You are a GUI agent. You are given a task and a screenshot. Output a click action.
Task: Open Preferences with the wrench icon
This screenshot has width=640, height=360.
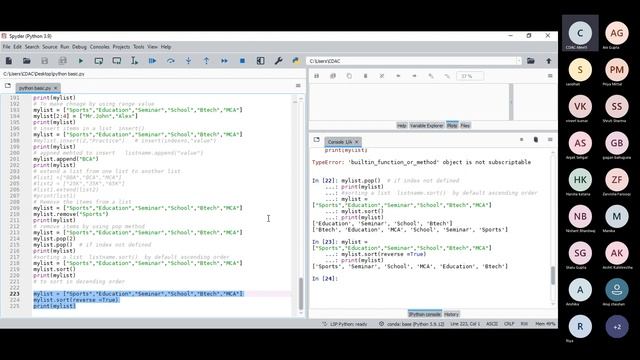click(x=278, y=61)
